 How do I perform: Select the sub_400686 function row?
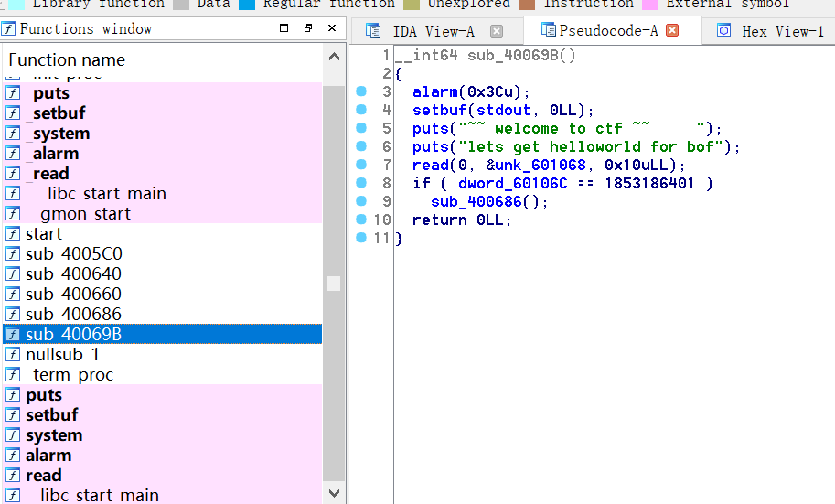pyautogui.click(x=163, y=314)
